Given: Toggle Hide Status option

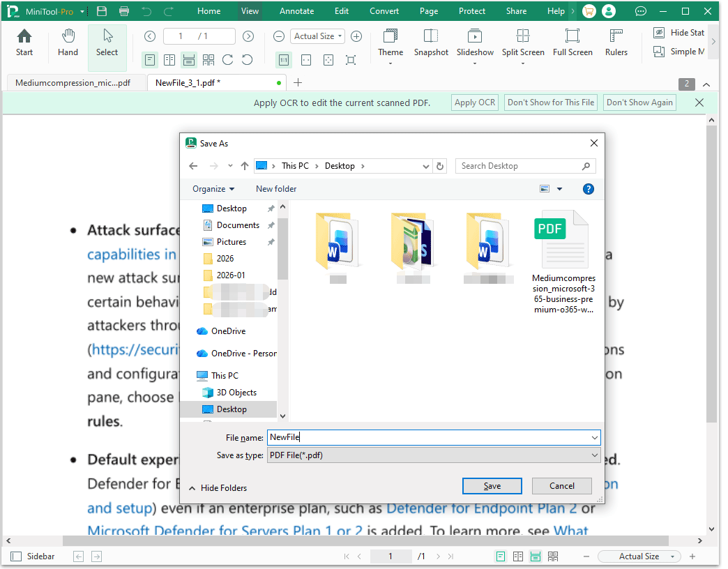Looking at the screenshot, I should click(678, 32).
